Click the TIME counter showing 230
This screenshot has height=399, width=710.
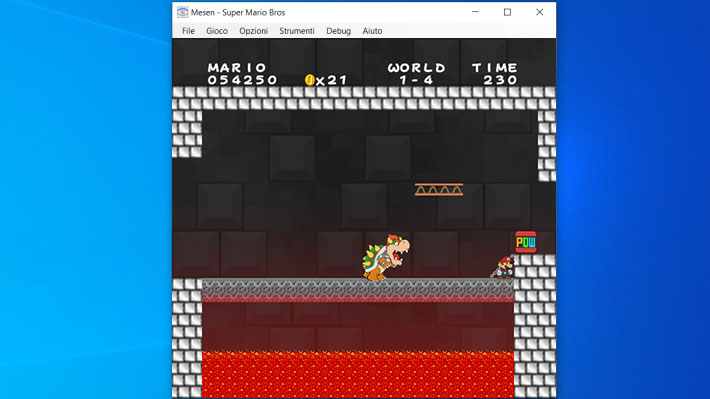(500, 80)
